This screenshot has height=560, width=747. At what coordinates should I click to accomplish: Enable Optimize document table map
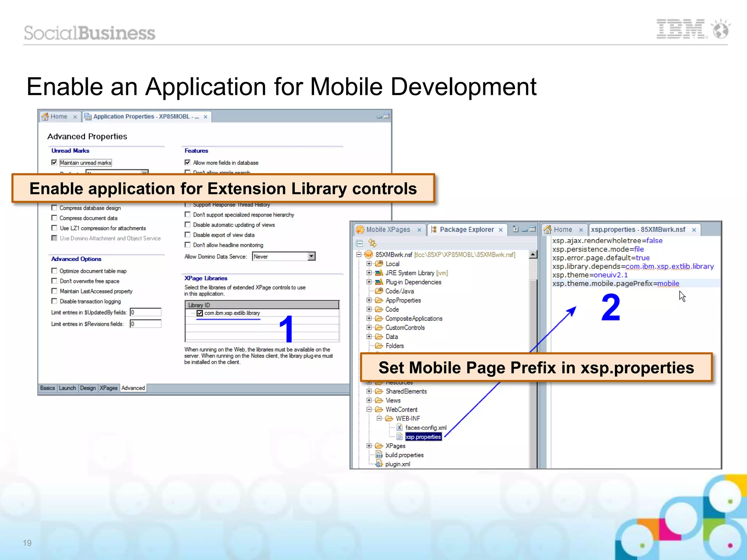(54, 271)
